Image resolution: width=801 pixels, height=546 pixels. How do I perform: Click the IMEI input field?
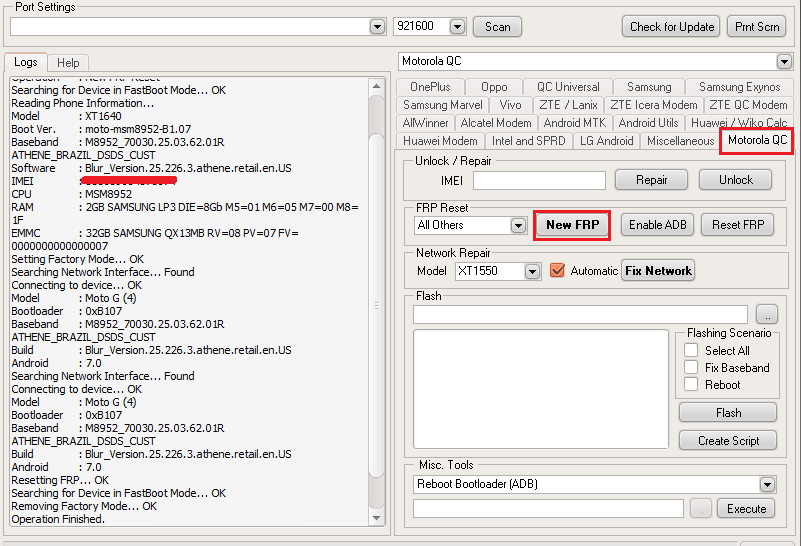[539, 180]
